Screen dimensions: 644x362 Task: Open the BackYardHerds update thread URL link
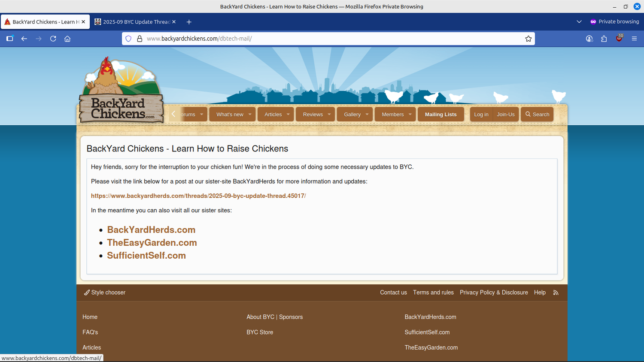(198, 196)
